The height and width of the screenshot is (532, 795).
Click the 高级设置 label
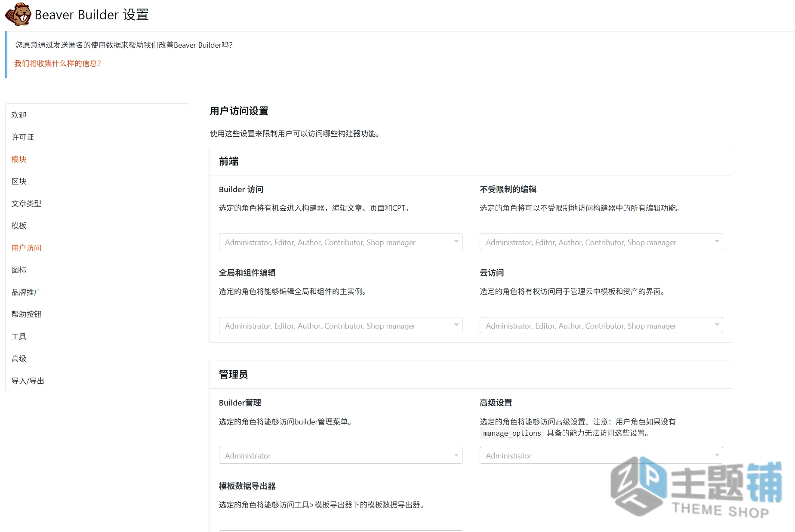(496, 403)
